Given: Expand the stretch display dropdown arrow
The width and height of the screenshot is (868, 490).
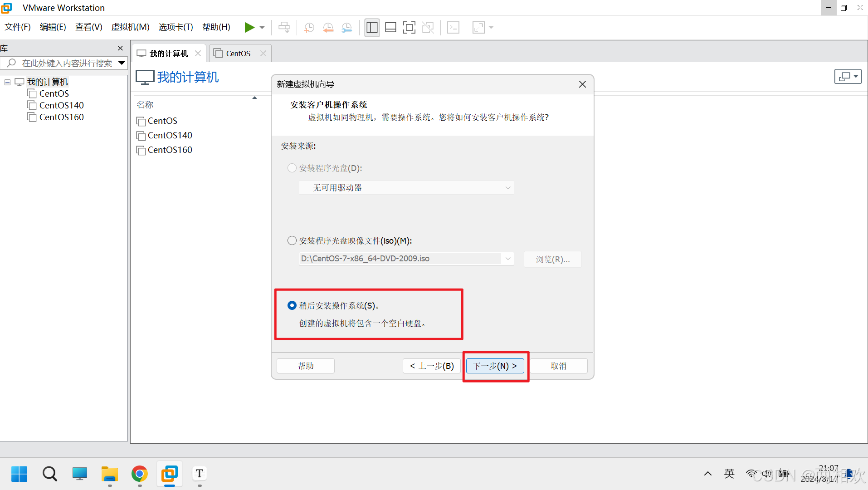Looking at the screenshot, I should pos(491,28).
